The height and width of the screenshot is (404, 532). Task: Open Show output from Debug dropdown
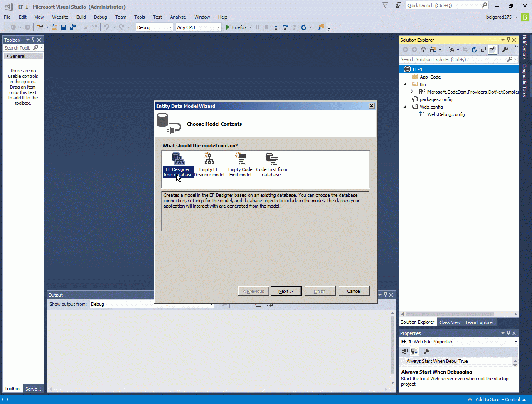(152, 304)
